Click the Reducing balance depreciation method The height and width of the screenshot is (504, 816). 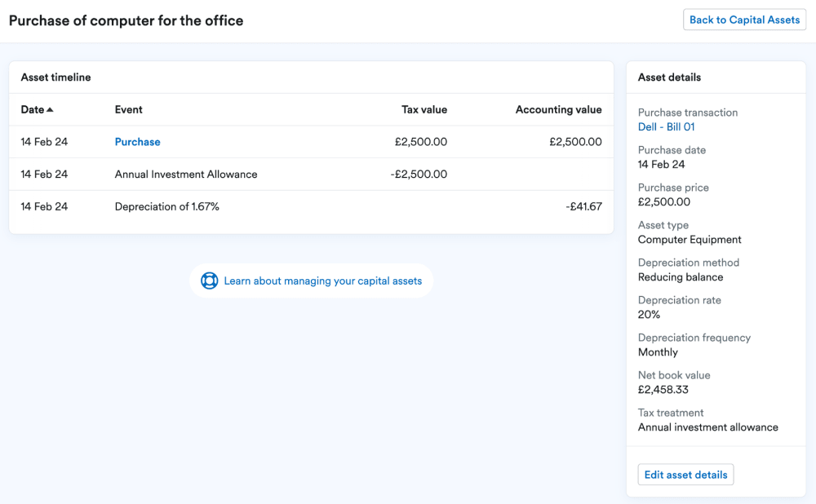(680, 277)
